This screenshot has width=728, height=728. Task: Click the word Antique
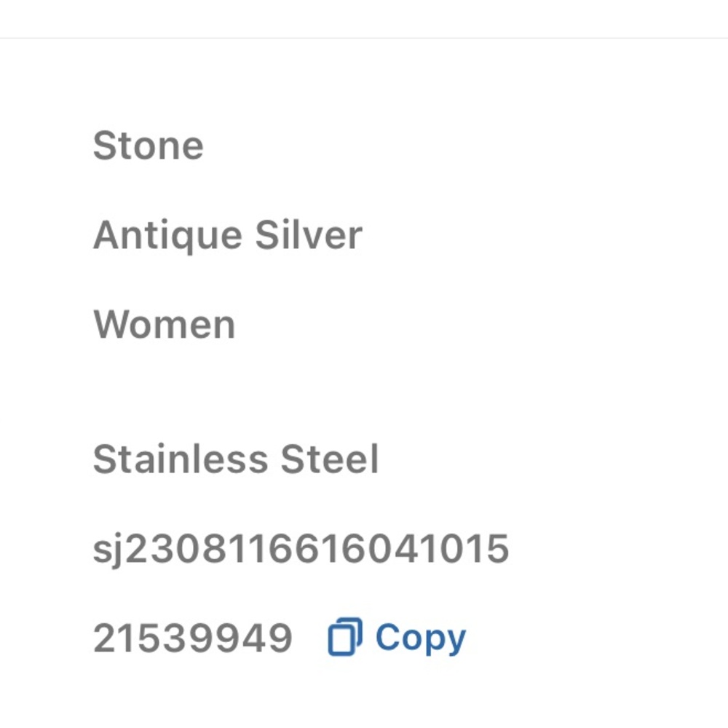pos(167,236)
